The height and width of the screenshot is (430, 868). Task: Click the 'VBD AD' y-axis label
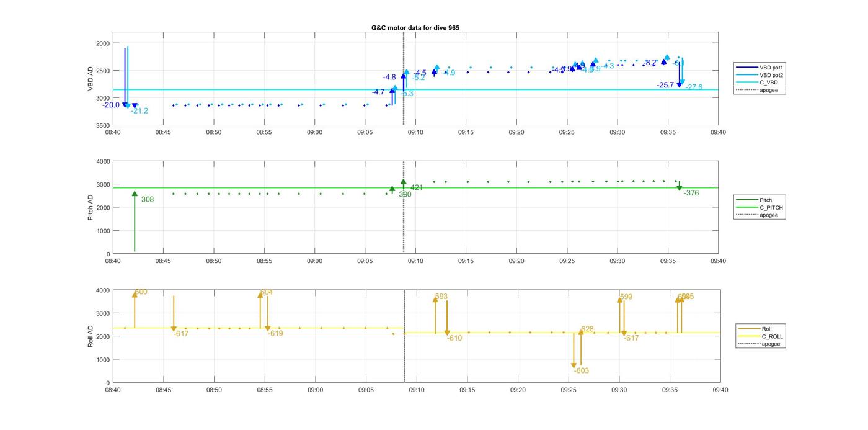pyautogui.click(x=91, y=79)
